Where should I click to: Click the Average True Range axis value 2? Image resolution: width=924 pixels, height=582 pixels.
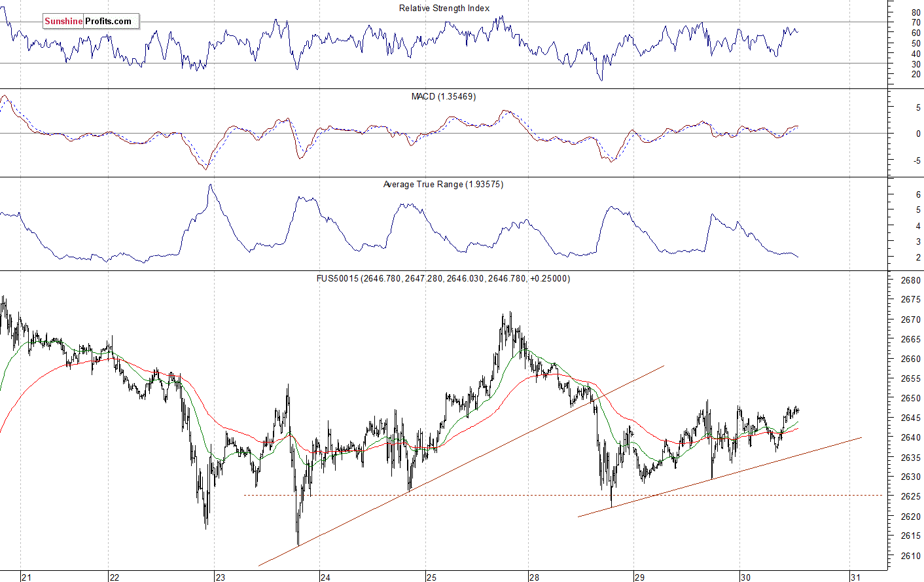[x=918, y=258]
